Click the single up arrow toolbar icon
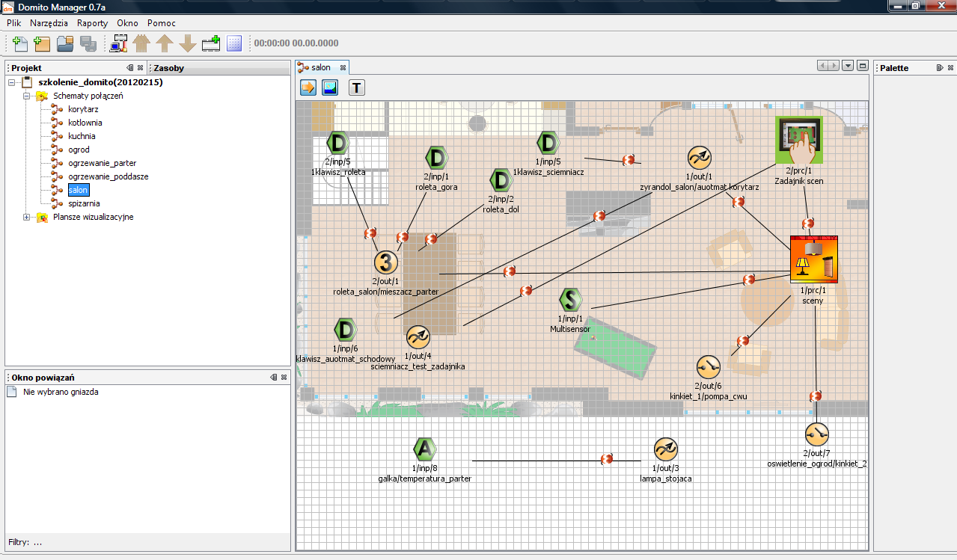957x560 pixels. pyautogui.click(x=165, y=43)
